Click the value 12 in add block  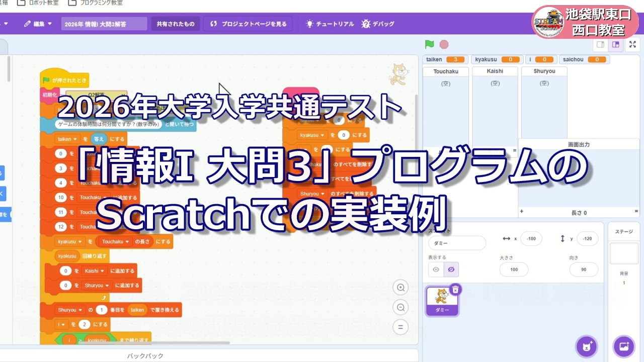(x=61, y=227)
